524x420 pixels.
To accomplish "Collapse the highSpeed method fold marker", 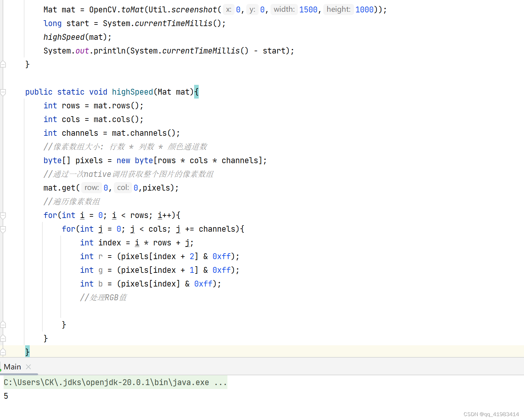I will click(3, 92).
